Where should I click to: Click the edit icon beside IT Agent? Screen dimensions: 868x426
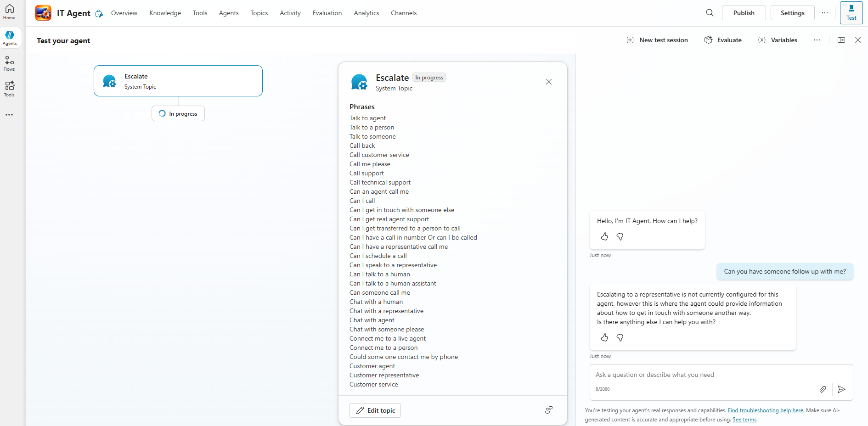coord(99,14)
